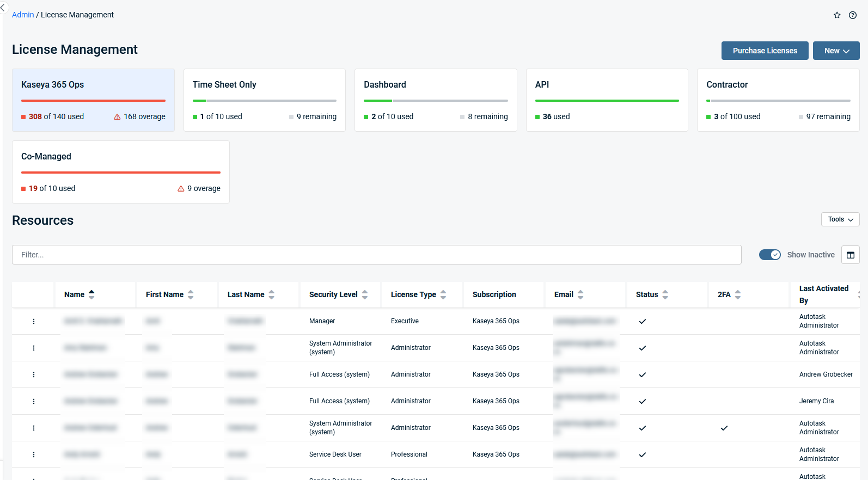This screenshot has height=480, width=868.
Task: Open the help question mark icon
Action: point(853,15)
